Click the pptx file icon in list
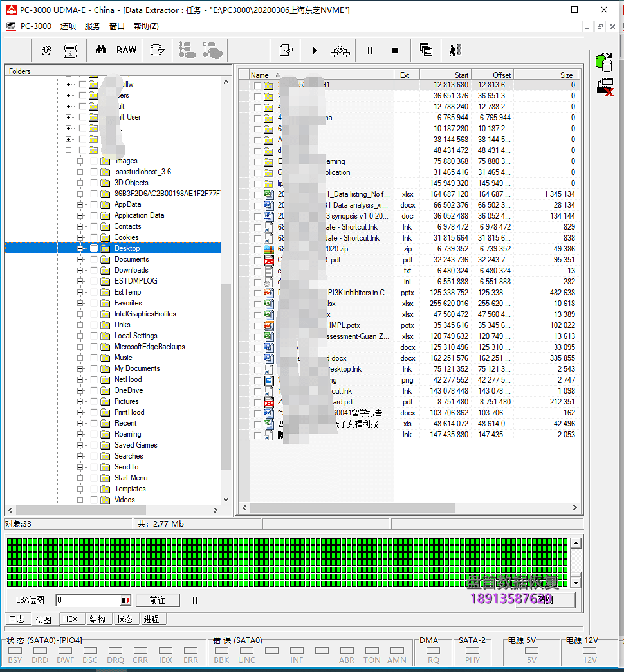 pyautogui.click(x=269, y=293)
